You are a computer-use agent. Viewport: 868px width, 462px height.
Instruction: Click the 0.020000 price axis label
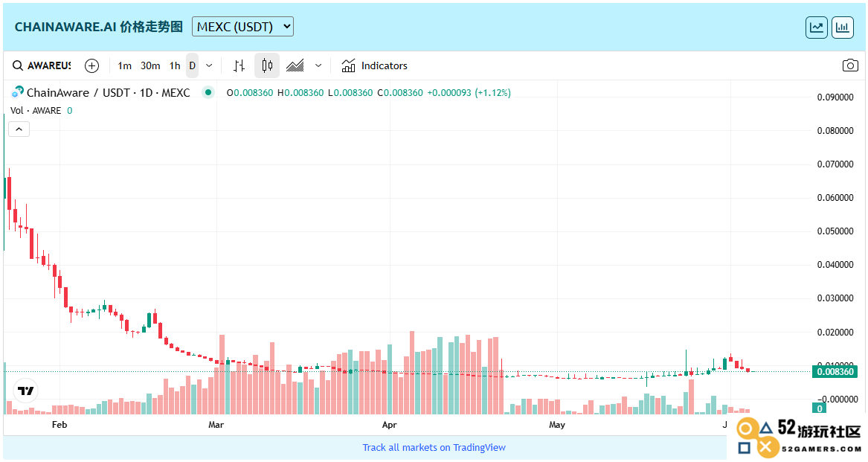835,333
